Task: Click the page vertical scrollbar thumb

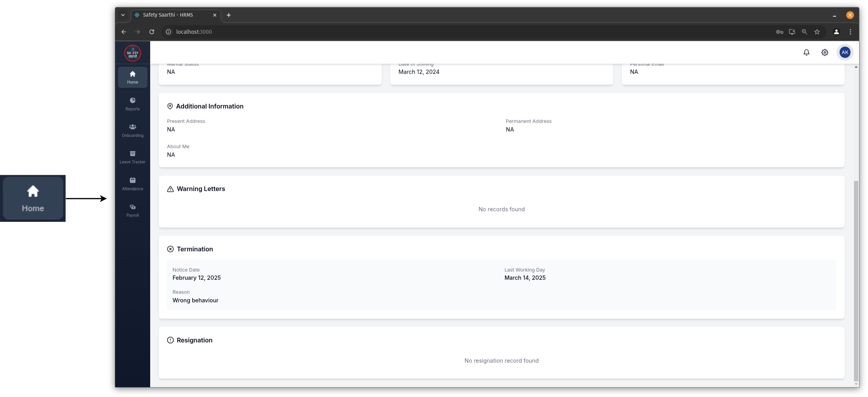Action: (856, 280)
